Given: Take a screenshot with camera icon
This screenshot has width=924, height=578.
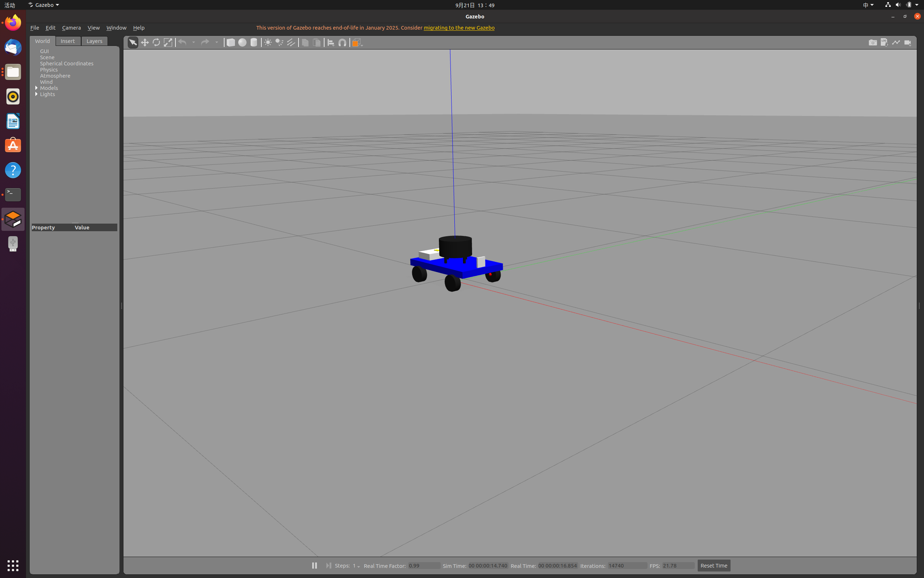Looking at the screenshot, I should coord(873,42).
